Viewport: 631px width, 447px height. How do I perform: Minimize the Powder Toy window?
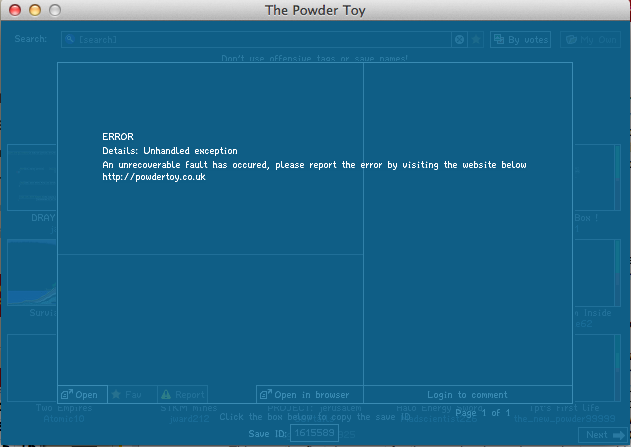(35, 10)
